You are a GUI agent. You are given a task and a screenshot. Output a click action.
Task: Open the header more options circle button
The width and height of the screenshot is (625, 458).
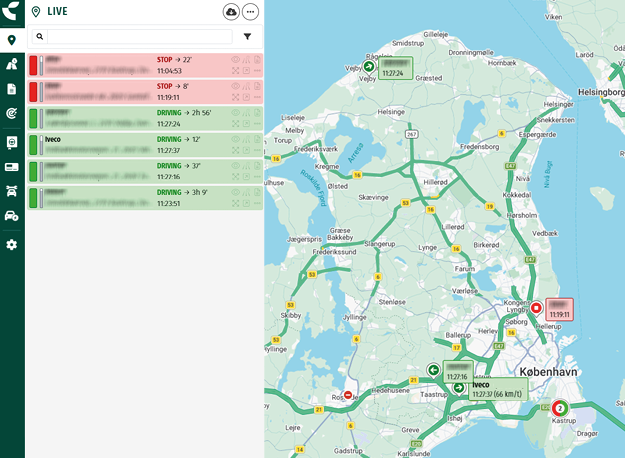tap(250, 12)
